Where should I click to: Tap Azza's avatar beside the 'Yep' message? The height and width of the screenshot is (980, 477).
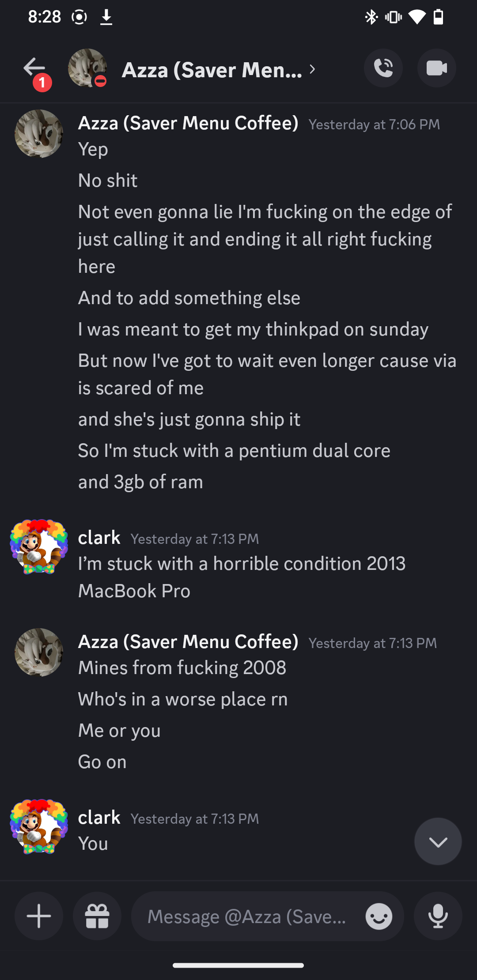(39, 133)
